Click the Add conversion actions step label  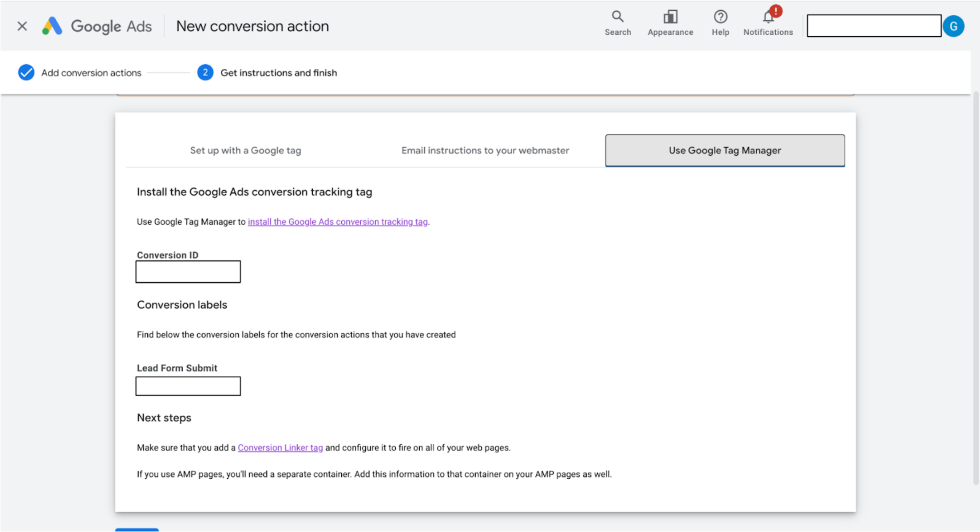pyautogui.click(x=91, y=73)
